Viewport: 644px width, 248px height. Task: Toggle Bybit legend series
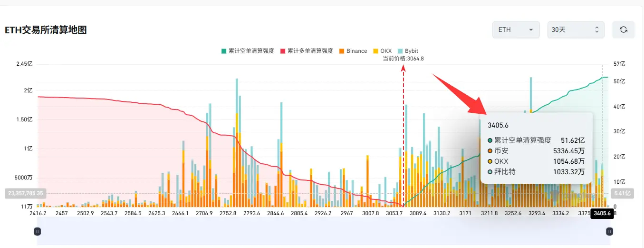coord(407,51)
